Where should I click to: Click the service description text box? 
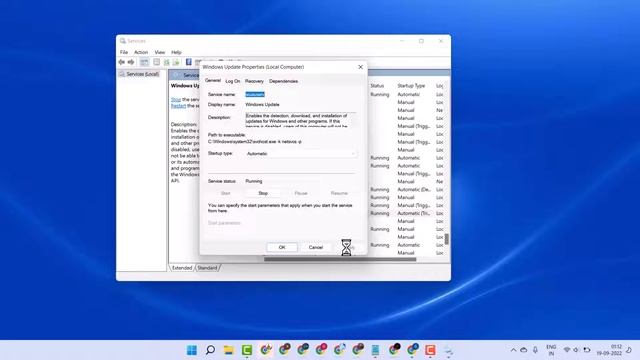(x=300, y=120)
